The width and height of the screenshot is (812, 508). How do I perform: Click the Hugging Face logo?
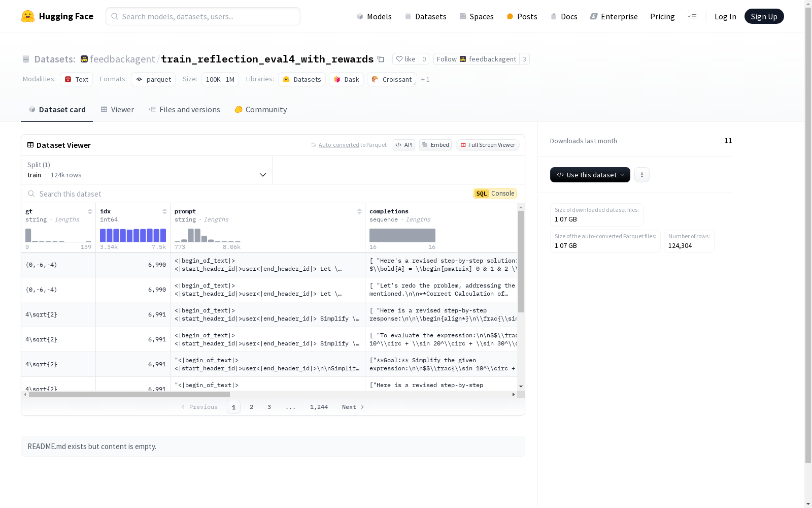(x=57, y=16)
